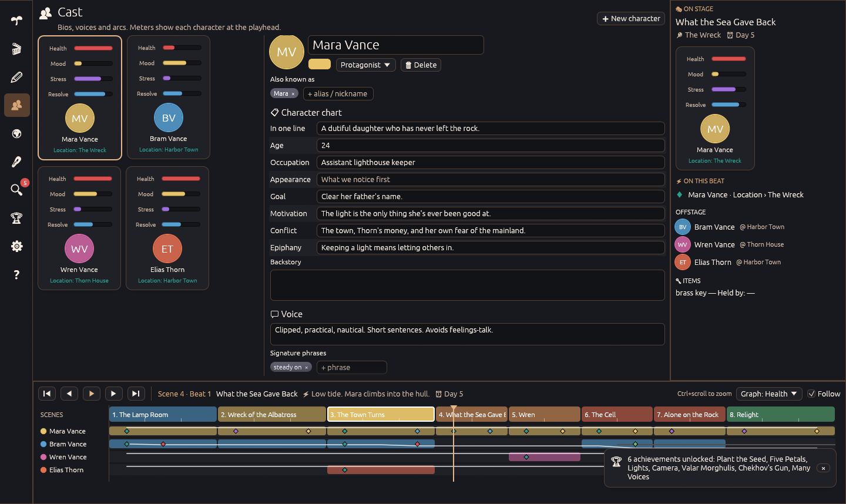
Task: Step forward to the next beat
Action: click(113, 394)
